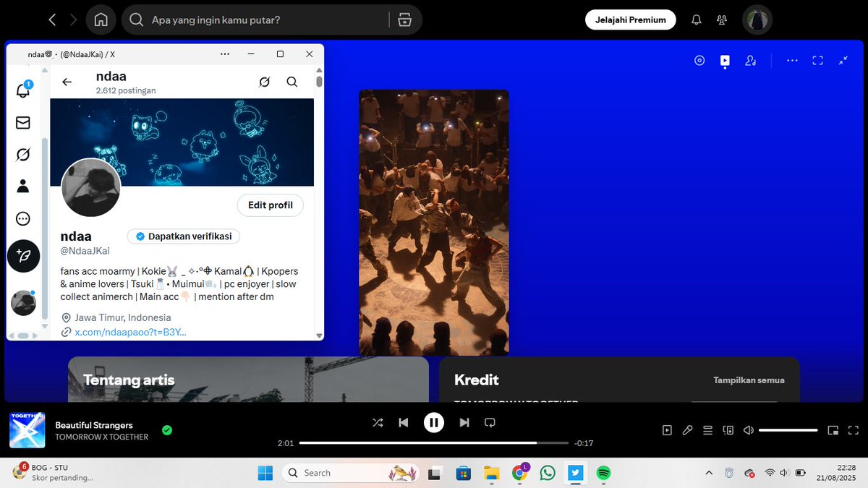Screen dimensions: 868x488
Task: Click Jelajahi Premium button
Action: (631, 20)
